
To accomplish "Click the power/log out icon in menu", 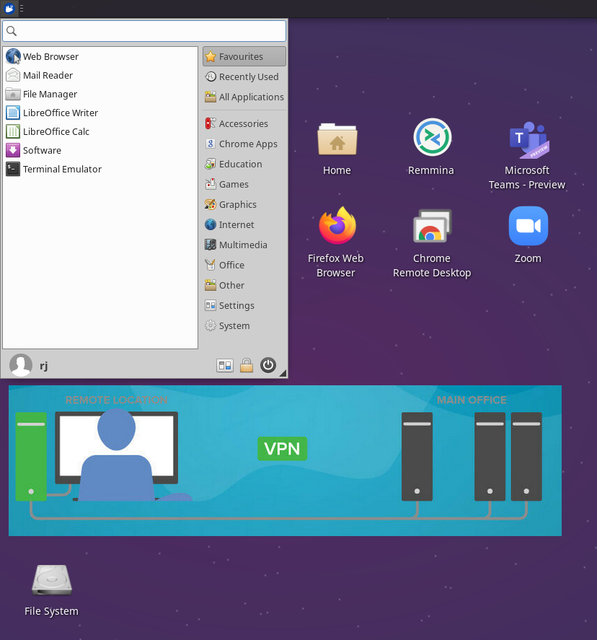I will [x=268, y=365].
